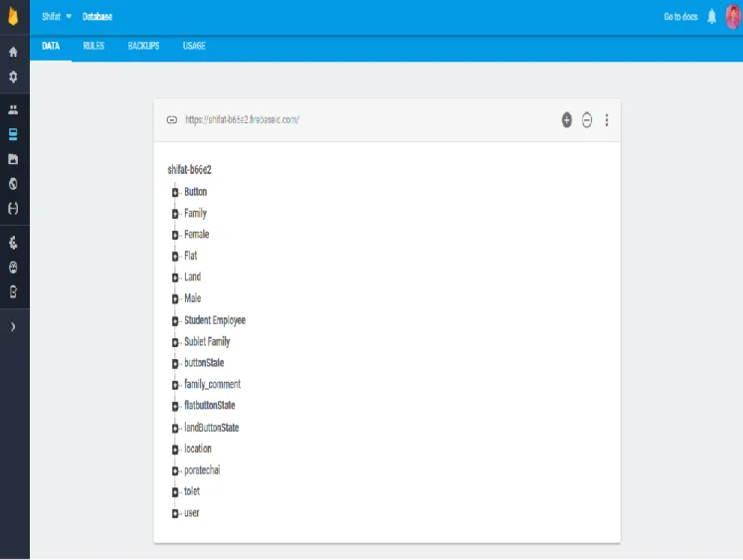Expand the Land node

(175, 278)
